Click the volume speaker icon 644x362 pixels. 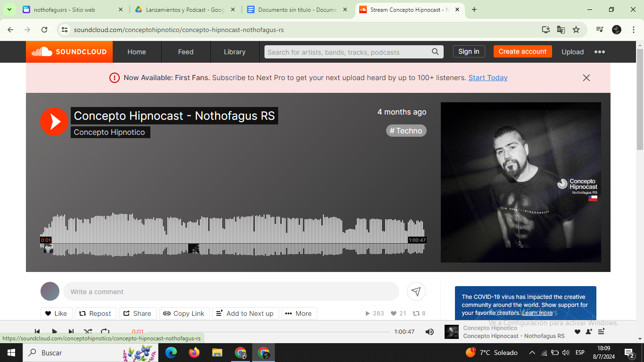pos(429,332)
